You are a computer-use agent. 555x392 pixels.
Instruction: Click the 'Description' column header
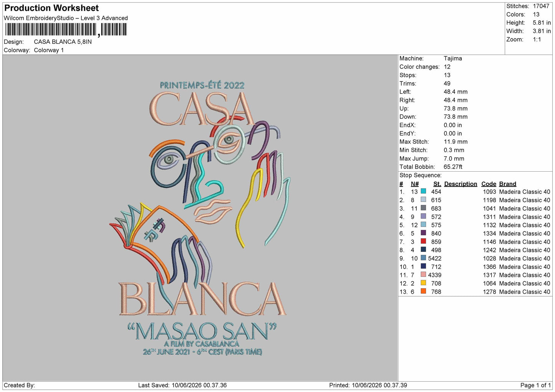[461, 184]
